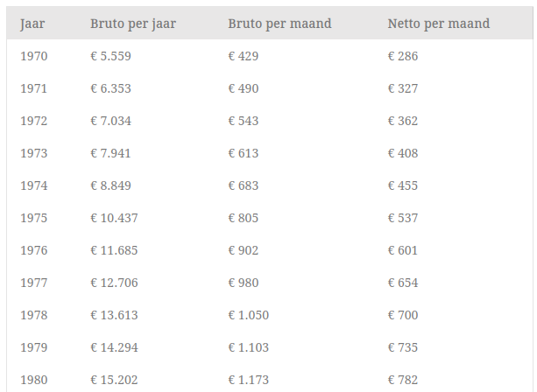The height and width of the screenshot is (392, 537).
Task: Select the € 1.050 monthly gross cell
Action: 249,315
